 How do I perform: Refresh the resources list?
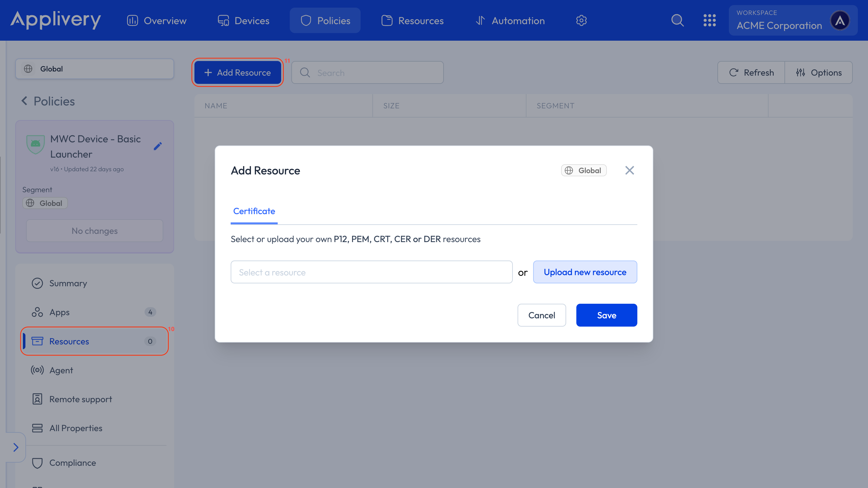(x=751, y=72)
